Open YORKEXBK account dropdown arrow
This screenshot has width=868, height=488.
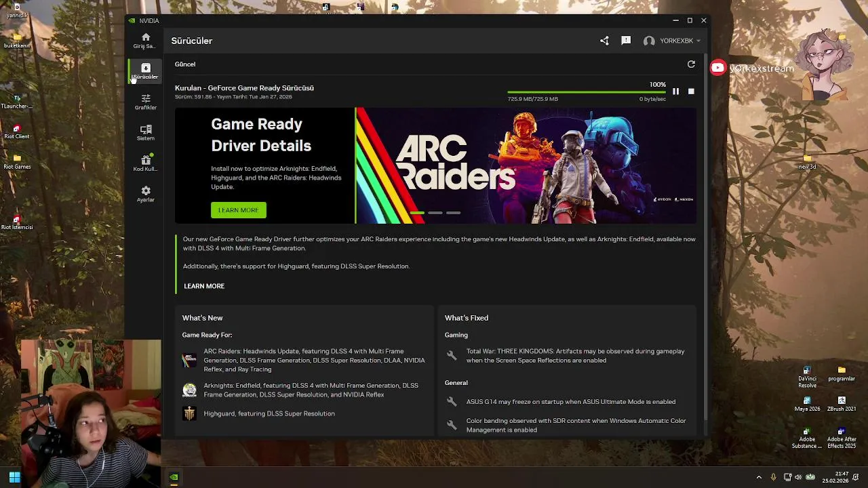click(698, 41)
